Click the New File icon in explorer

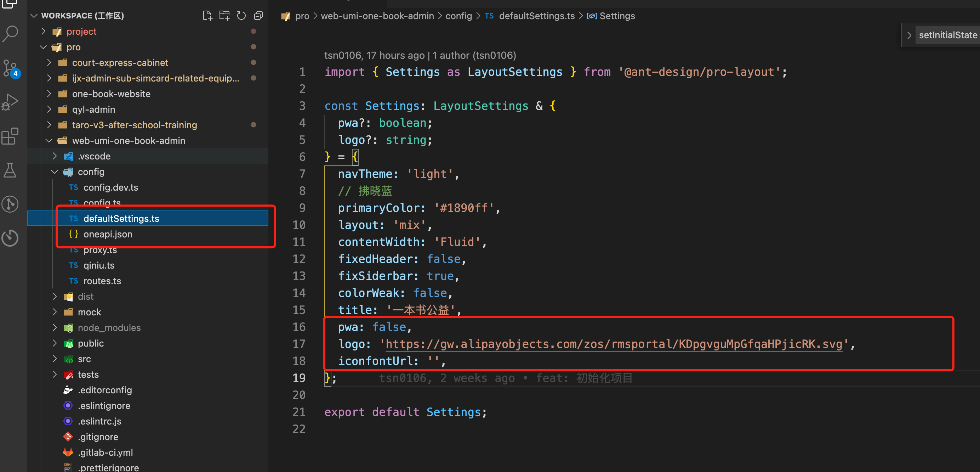coord(207,16)
